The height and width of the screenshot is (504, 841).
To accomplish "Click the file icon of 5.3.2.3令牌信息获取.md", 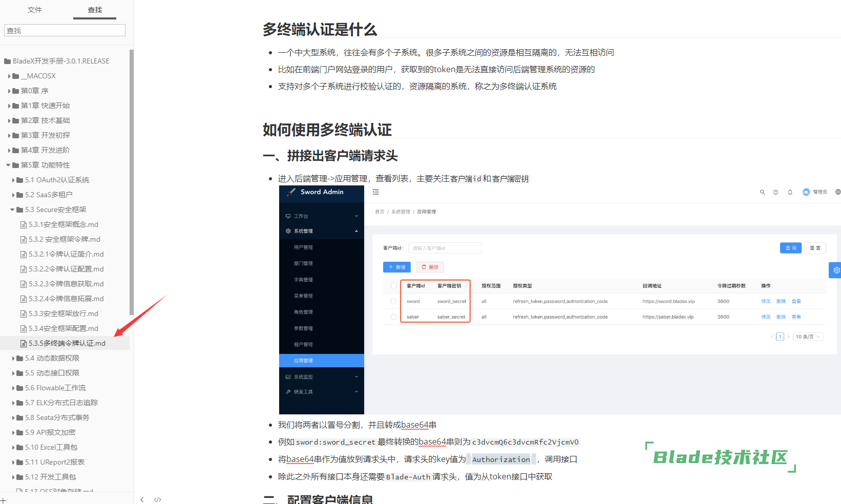I will tap(24, 284).
